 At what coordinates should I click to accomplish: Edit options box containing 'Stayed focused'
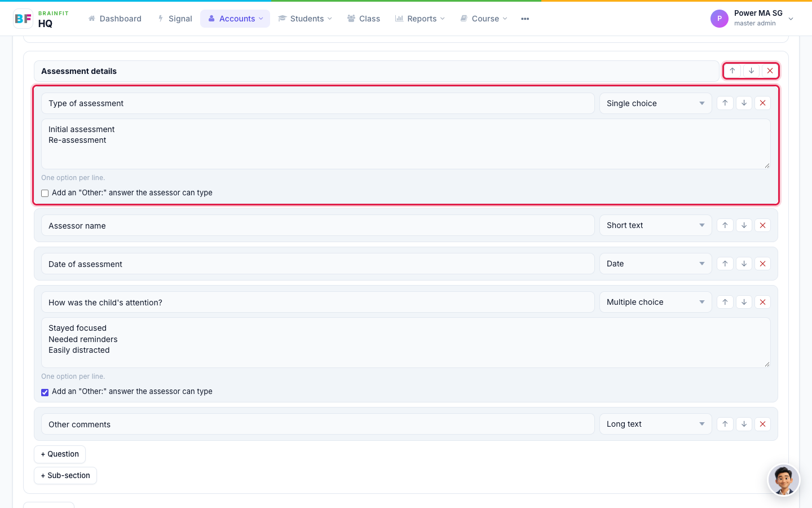coord(406,343)
